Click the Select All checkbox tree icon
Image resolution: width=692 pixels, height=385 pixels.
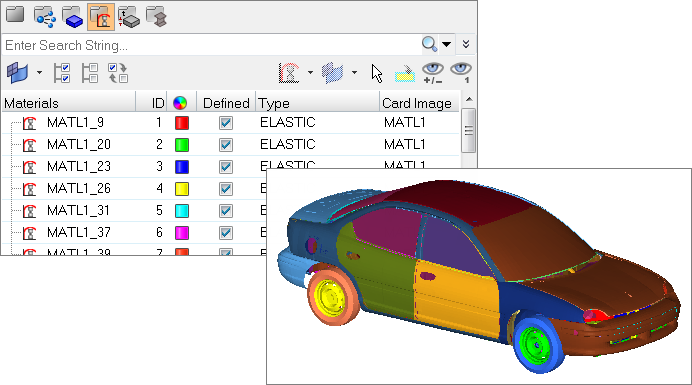pyautogui.click(x=62, y=73)
